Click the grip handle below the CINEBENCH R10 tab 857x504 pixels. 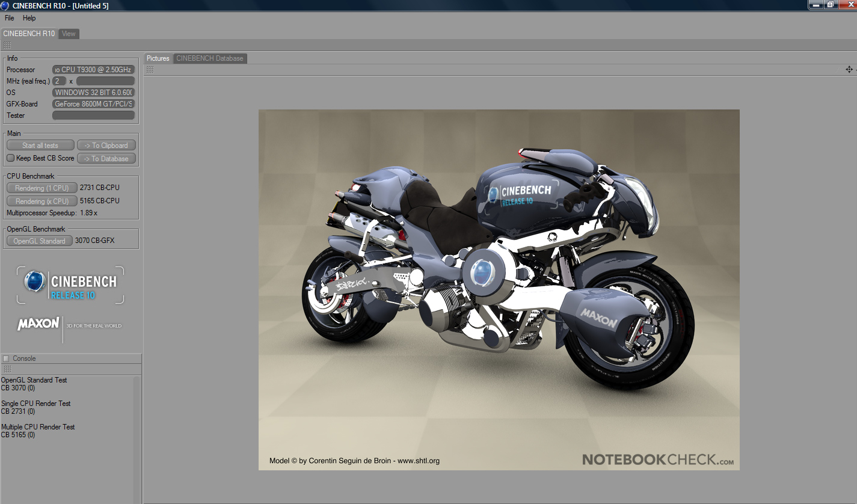coord(7,45)
